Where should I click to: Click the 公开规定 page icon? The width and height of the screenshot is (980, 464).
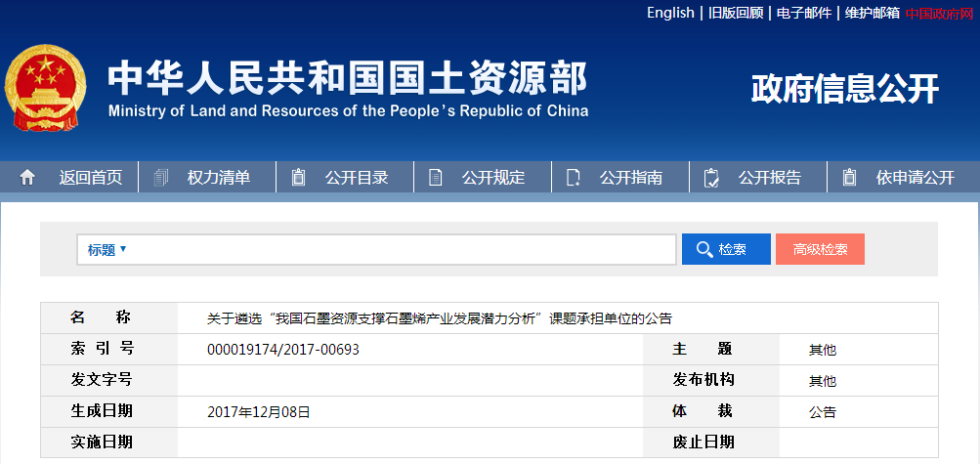coord(436,178)
